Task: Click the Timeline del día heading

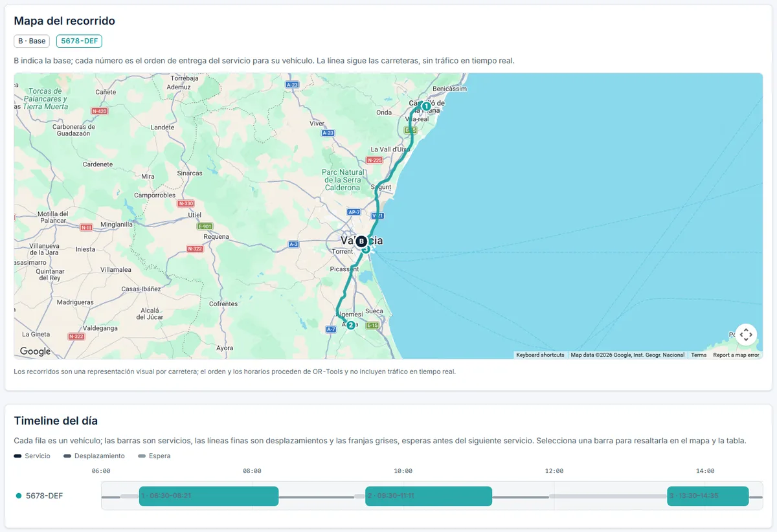Action: (x=56, y=421)
